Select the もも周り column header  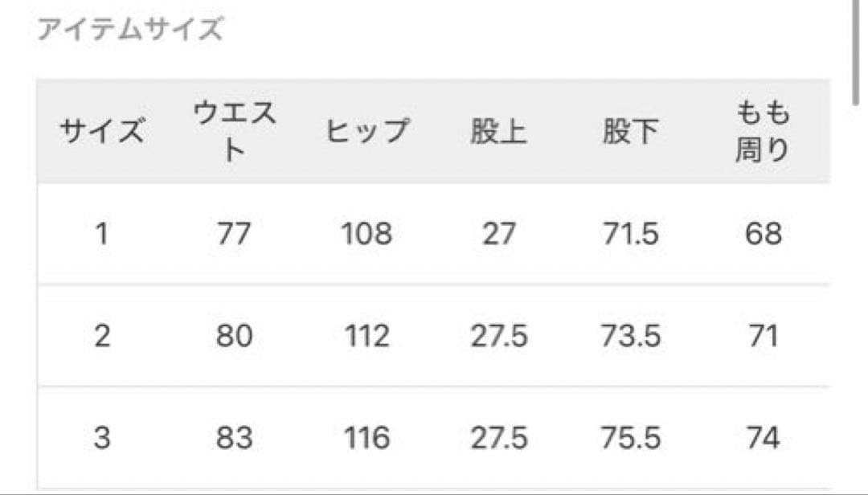pos(762,132)
